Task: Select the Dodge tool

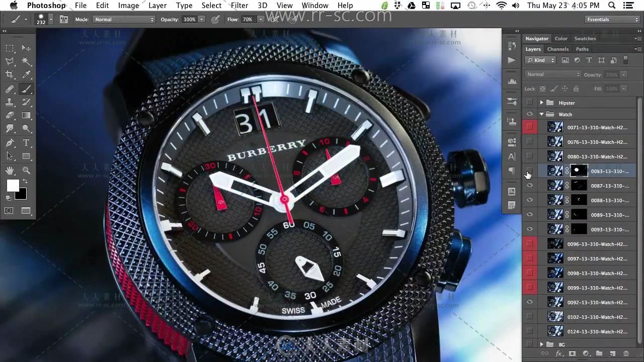Action: pos(26,129)
